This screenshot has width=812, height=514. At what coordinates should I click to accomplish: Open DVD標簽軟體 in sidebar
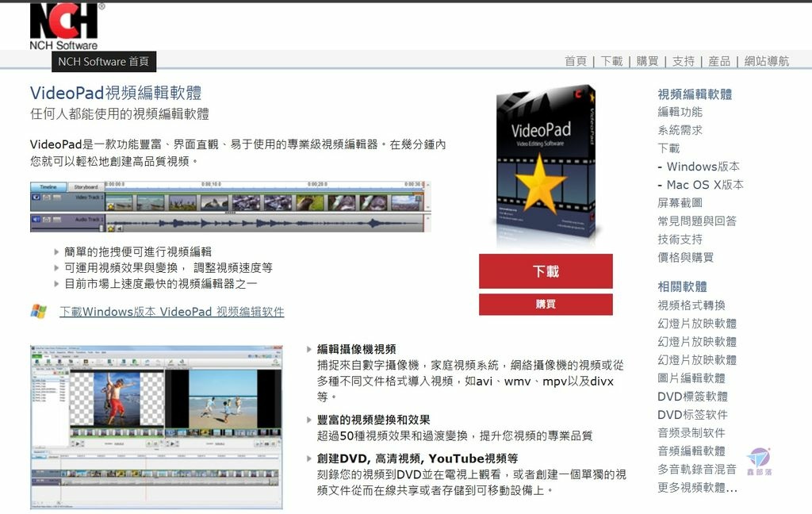pos(692,397)
